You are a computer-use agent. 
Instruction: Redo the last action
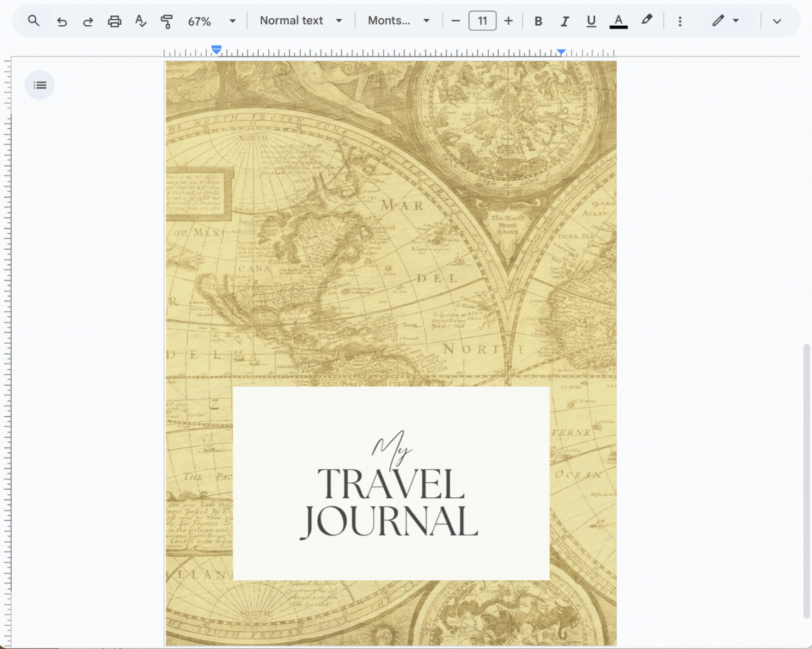tap(87, 21)
